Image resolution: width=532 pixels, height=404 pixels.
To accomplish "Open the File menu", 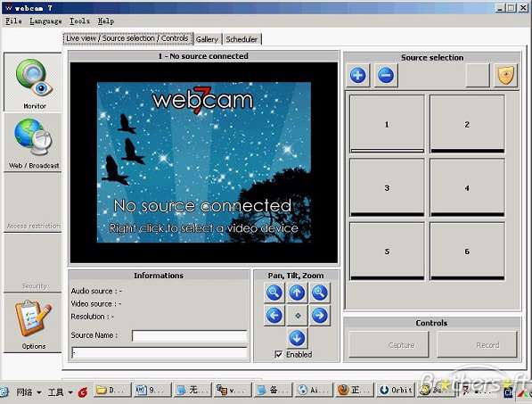I will point(13,21).
